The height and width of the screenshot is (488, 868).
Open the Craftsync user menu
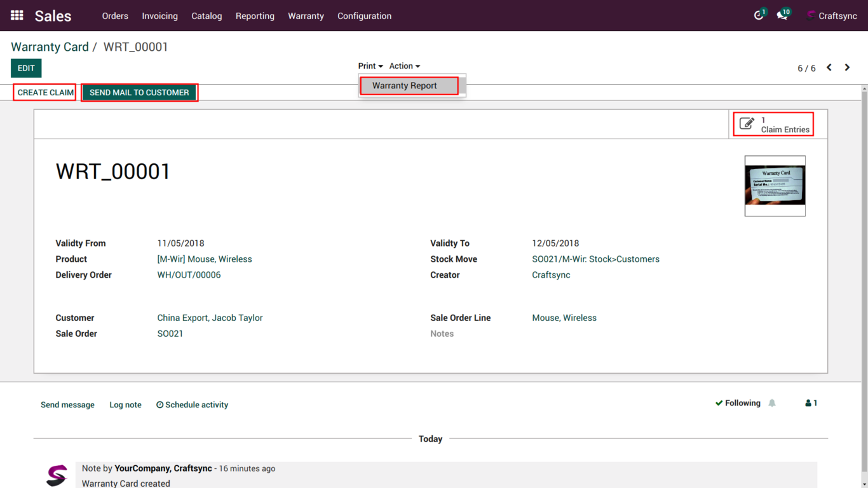832,16
